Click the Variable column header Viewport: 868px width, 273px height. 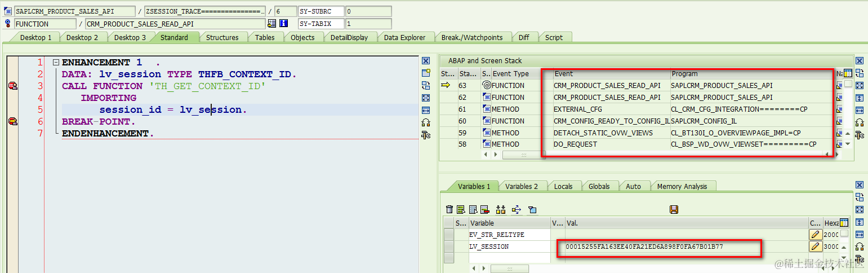[509, 223]
